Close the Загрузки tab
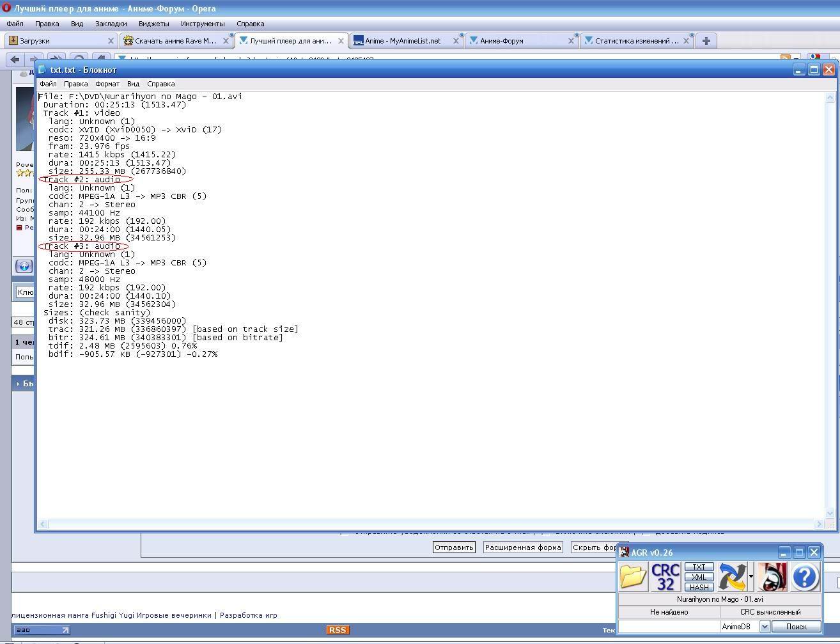This screenshot has height=644, width=840. [111, 41]
